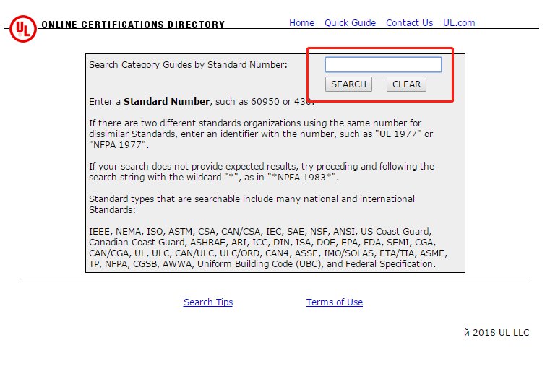Screen dimensions: 550x392
Task: Click the paragraph about the wildcard asterisk
Action: 262,172
